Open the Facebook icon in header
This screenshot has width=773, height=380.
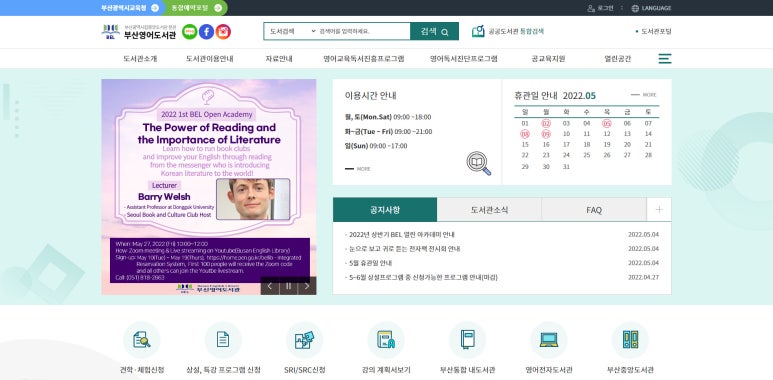(206, 32)
